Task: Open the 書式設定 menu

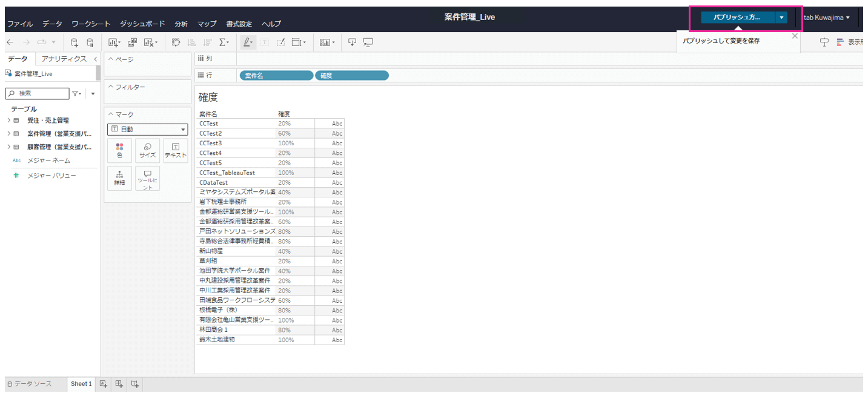Action: tap(239, 24)
